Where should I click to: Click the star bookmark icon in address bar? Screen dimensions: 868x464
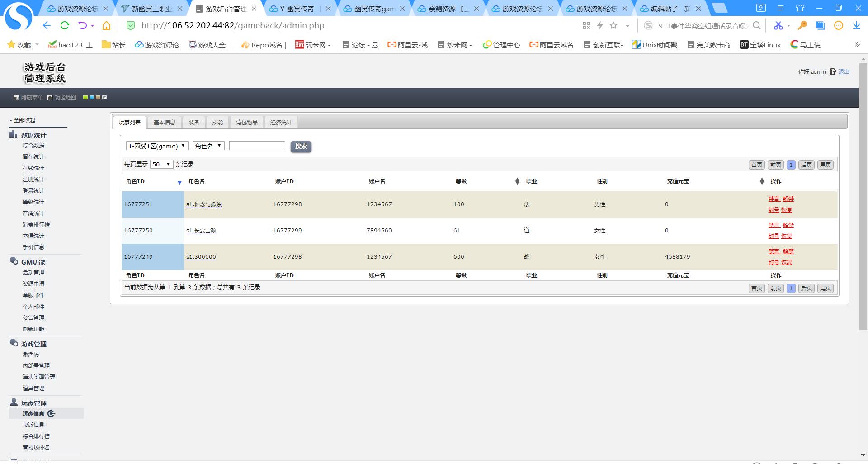tap(613, 26)
